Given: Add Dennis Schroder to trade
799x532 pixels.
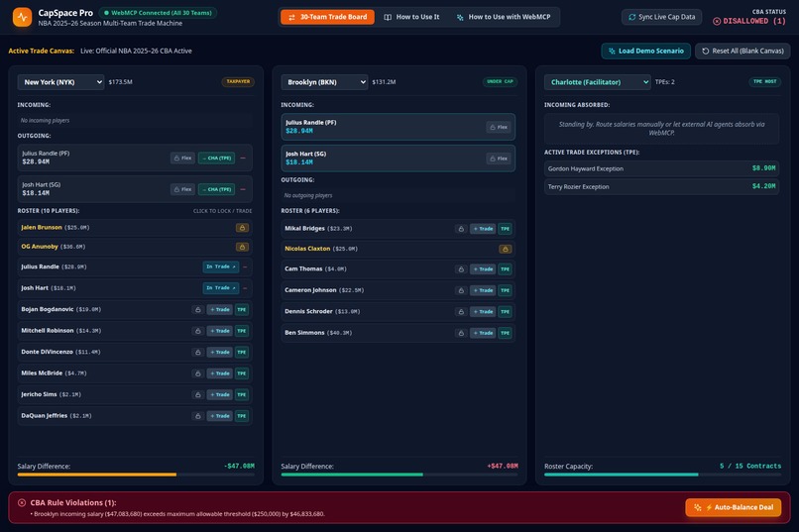Looking at the screenshot, I should (x=483, y=312).
